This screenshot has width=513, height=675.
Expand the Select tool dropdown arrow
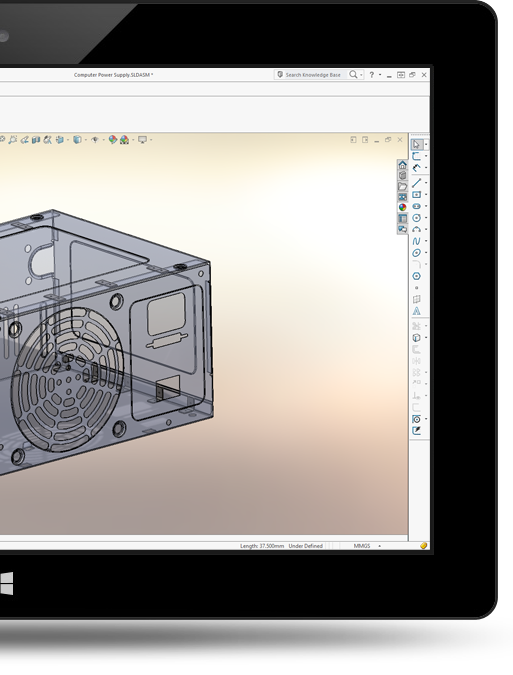click(x=426, y=144)
